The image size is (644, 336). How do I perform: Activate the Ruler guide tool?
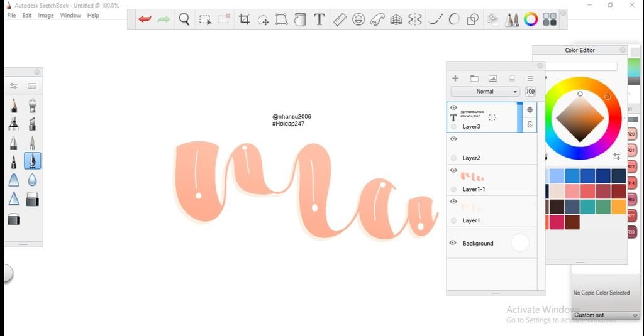340,19
